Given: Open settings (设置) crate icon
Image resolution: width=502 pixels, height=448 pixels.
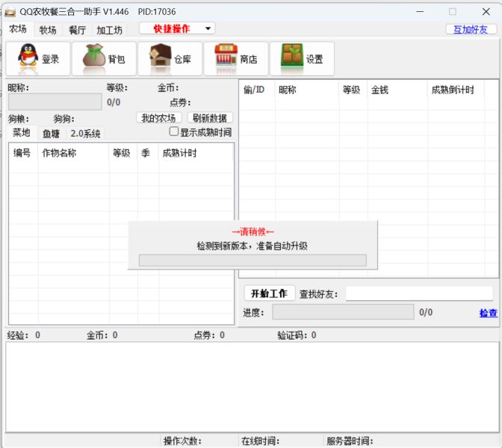Looking at the screenshot, I should click(291, 59).
